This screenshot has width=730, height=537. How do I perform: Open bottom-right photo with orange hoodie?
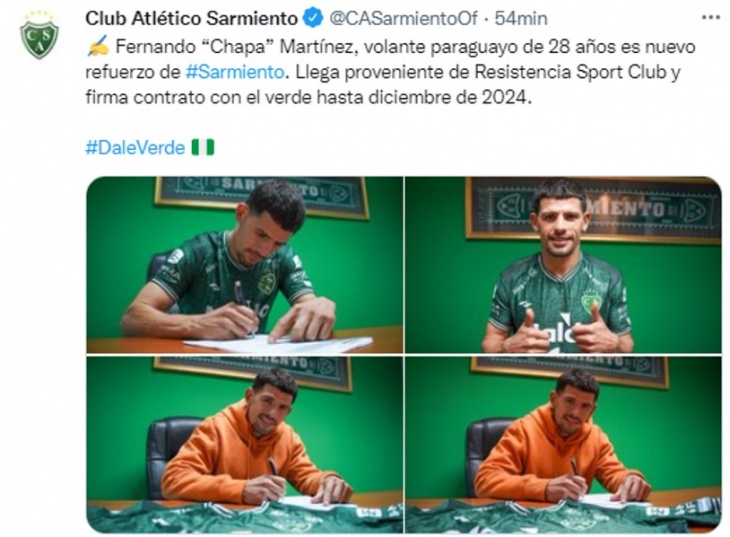coord(563,445)
